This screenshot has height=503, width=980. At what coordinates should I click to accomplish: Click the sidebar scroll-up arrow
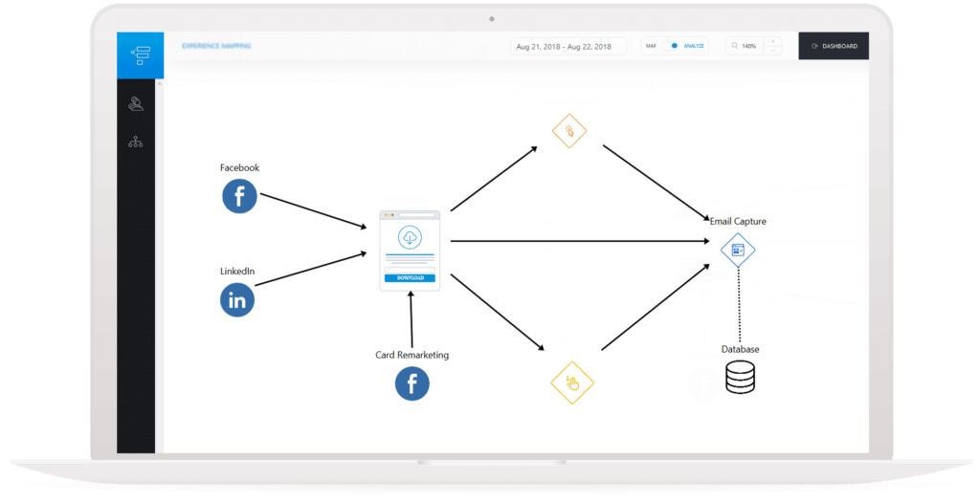(159, 84)
